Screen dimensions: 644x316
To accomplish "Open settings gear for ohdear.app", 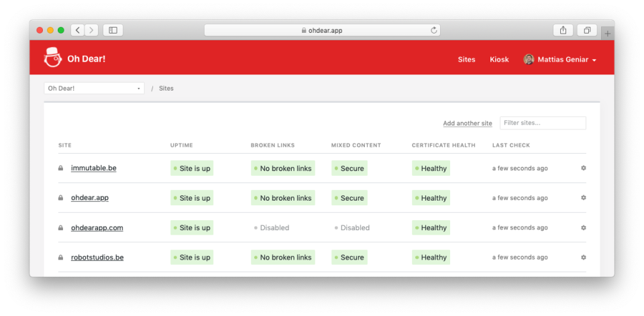I will pyautogui.click(x=583, y=198).
